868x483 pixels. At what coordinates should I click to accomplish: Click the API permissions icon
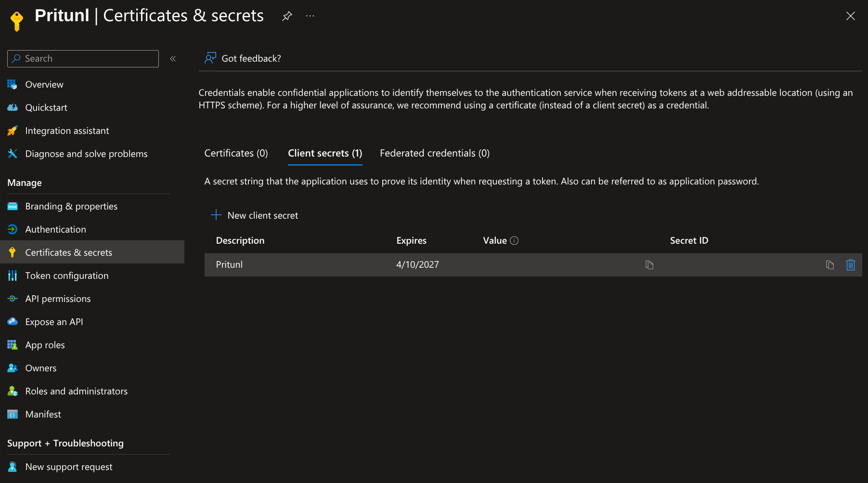point(13,299)
